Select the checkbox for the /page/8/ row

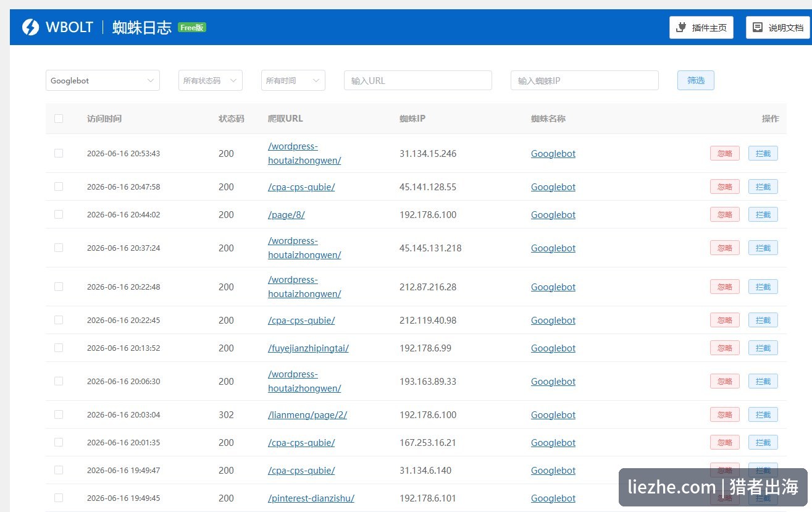59,214
